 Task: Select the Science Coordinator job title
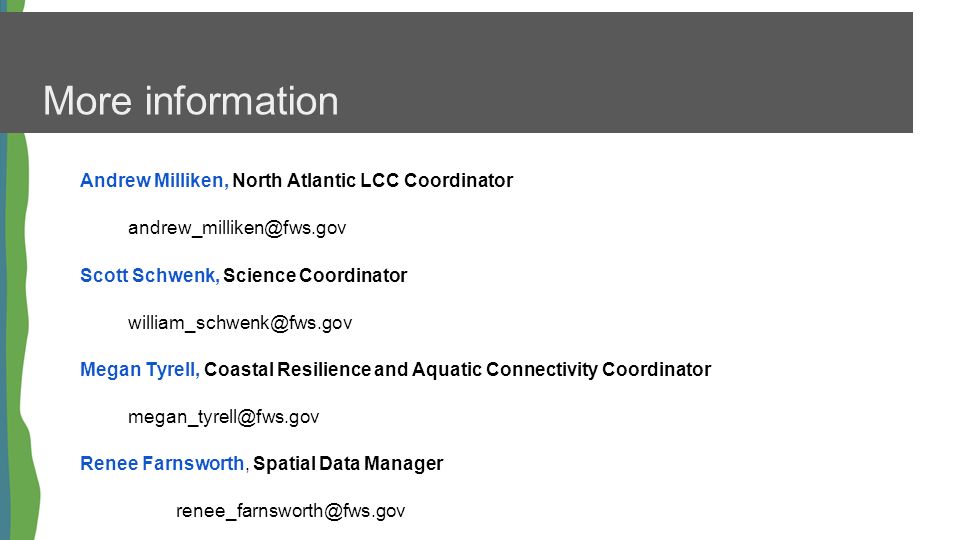[x=315, y=276]
